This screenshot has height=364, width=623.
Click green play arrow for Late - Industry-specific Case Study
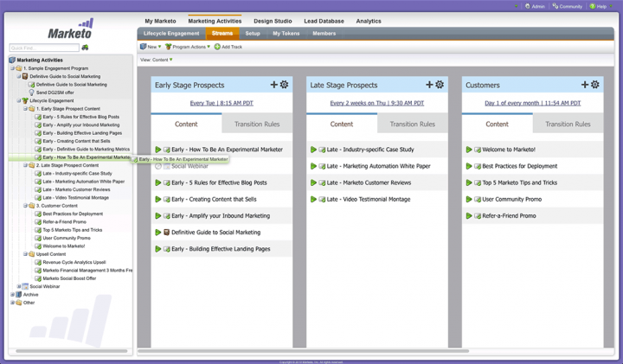(313, 150)
